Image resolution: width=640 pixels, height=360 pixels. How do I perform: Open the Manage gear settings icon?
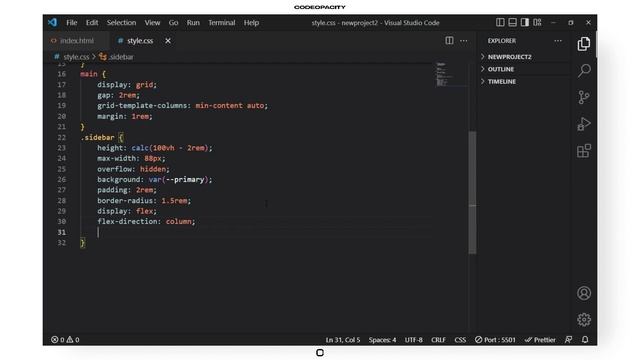point(584,320)
